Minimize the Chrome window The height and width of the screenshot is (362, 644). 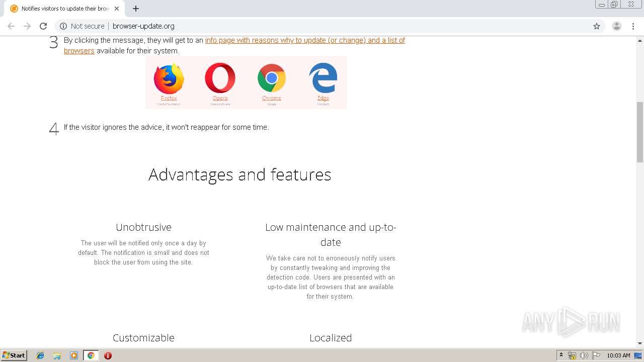pos(601,5)
